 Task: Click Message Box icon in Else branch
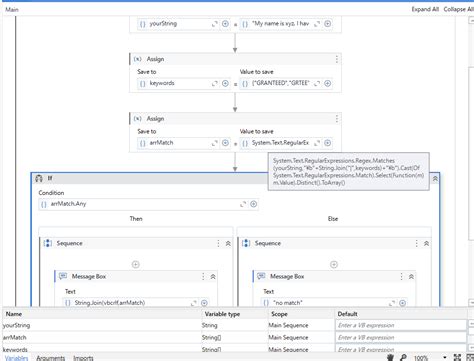(x=261, y=276)
